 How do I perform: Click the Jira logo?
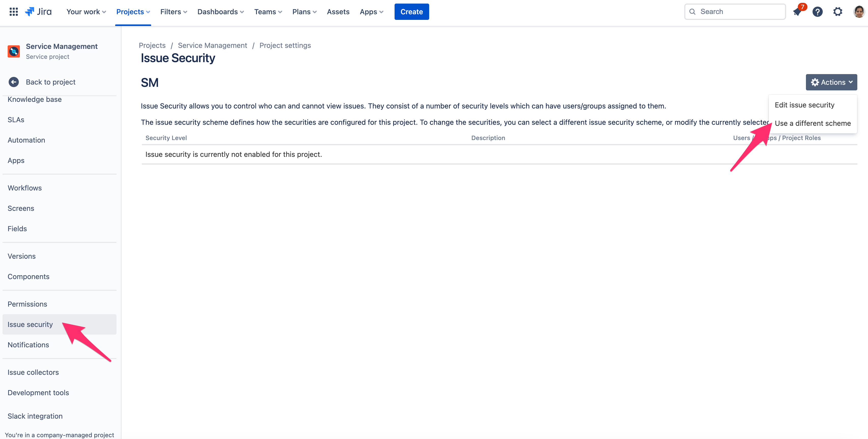click(38, 12)
